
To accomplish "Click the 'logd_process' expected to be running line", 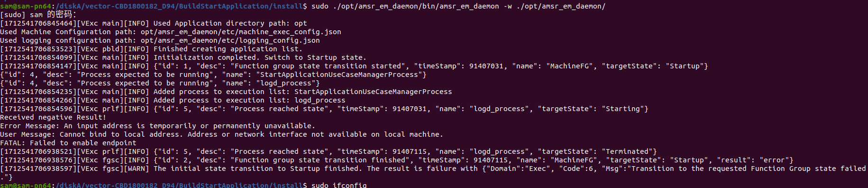I will click(160, 83).
